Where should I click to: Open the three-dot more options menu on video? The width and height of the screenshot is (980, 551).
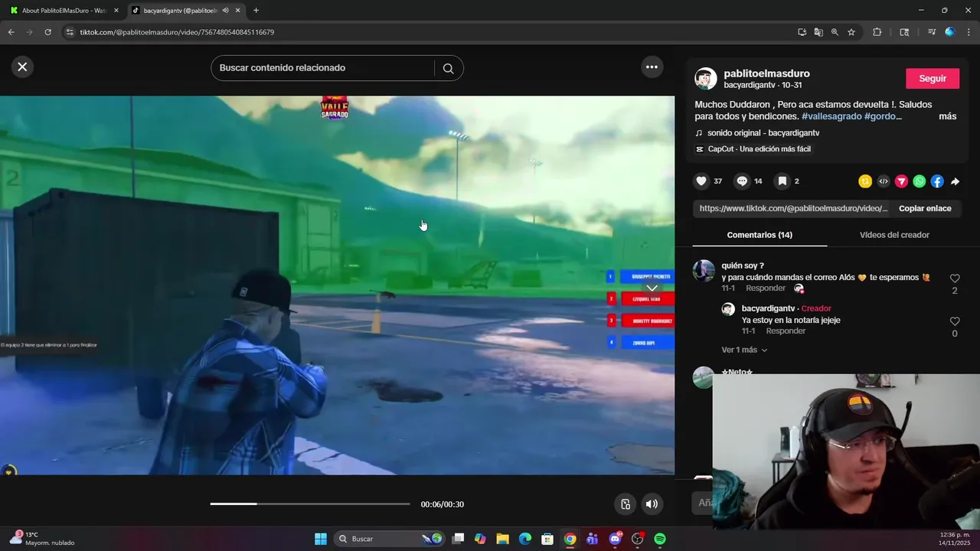(x=652, y=67)
